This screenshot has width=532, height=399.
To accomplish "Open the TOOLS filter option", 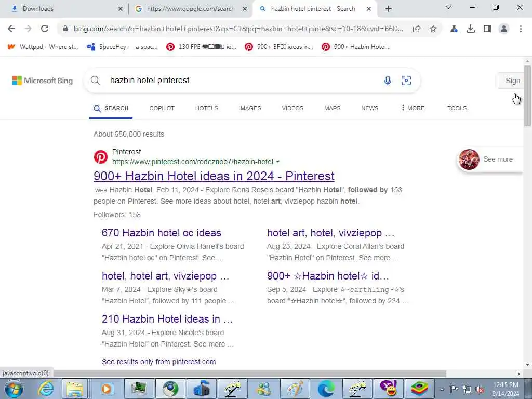I will coord(457,108).
